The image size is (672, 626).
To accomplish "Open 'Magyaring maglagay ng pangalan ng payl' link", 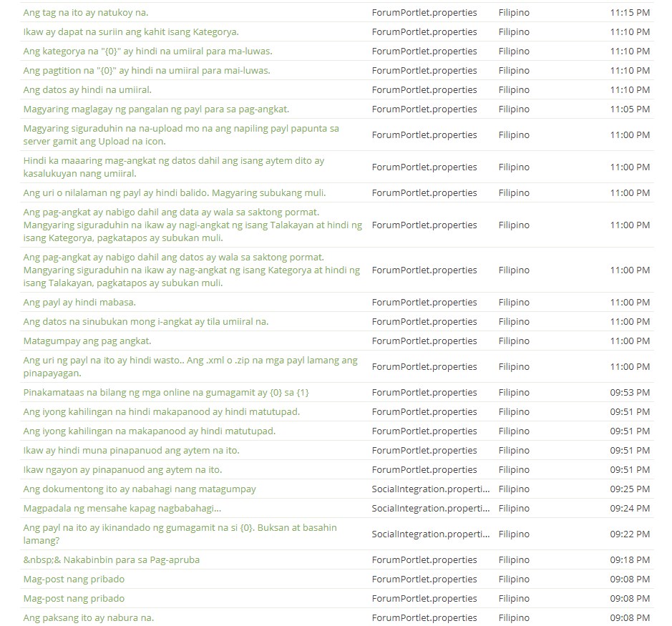I will click(156, 109).
